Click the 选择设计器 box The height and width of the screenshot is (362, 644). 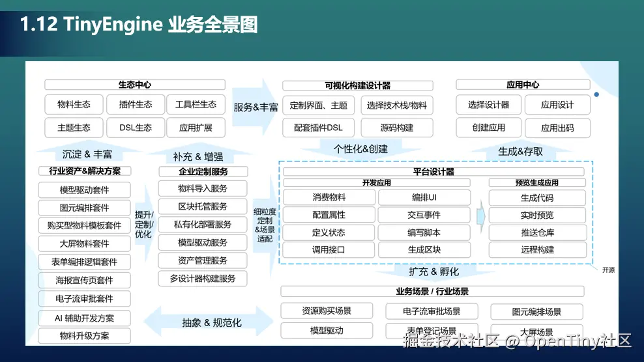pyautogui.click(x=489, y=105)
